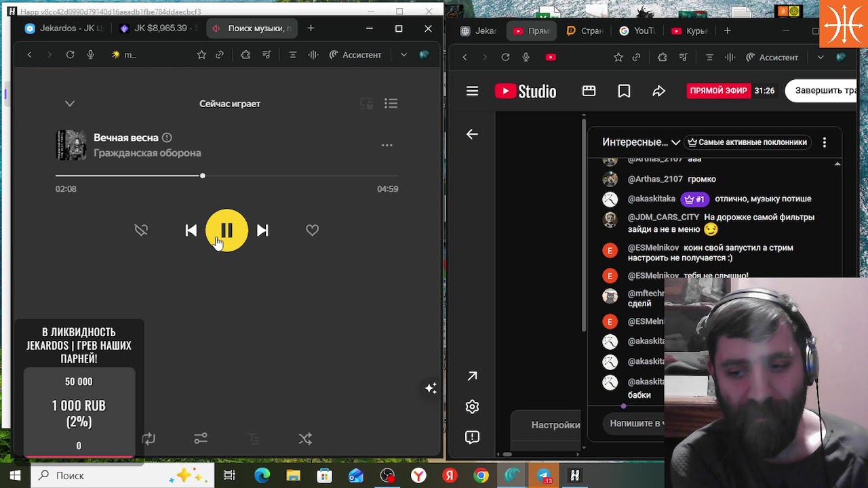Open the artist Гражданская оборона
868x488 pixels.
147,153
